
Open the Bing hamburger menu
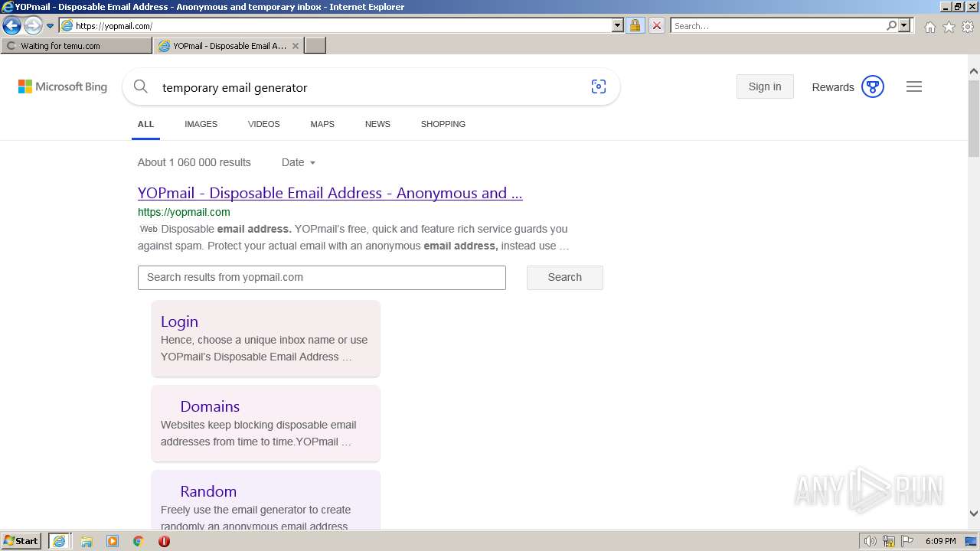point(914,87)
